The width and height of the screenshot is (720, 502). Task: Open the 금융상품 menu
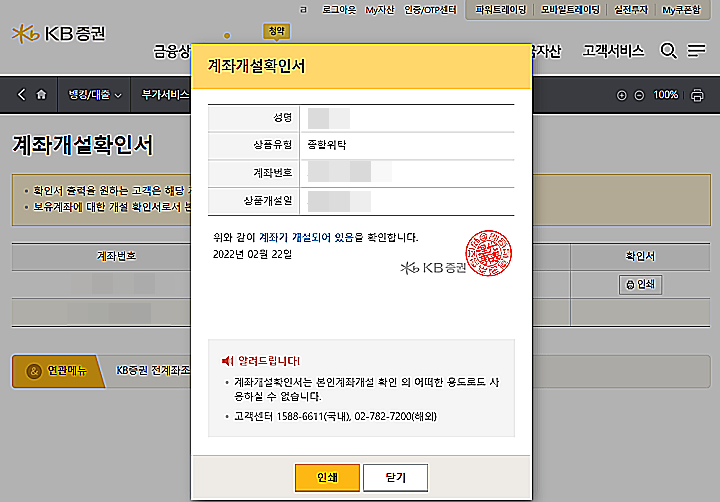pyautogui.click(x=172, y=51)
